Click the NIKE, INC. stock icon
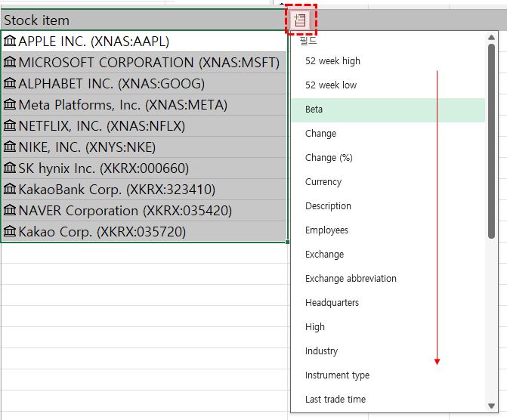507x420 pixels. click(x=10, y=147)
